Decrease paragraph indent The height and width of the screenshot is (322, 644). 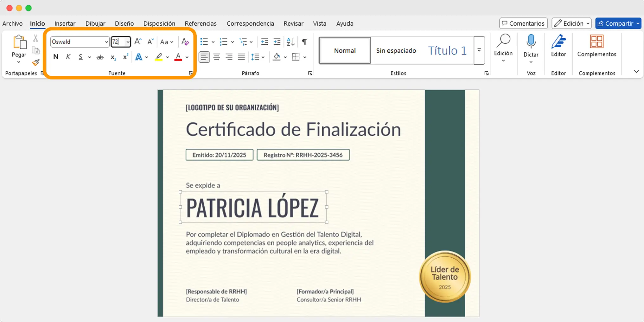(265, 42)
